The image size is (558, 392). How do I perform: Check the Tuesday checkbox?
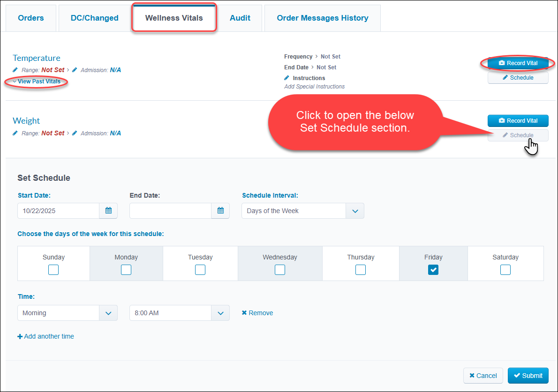click(x=200, y=270)
